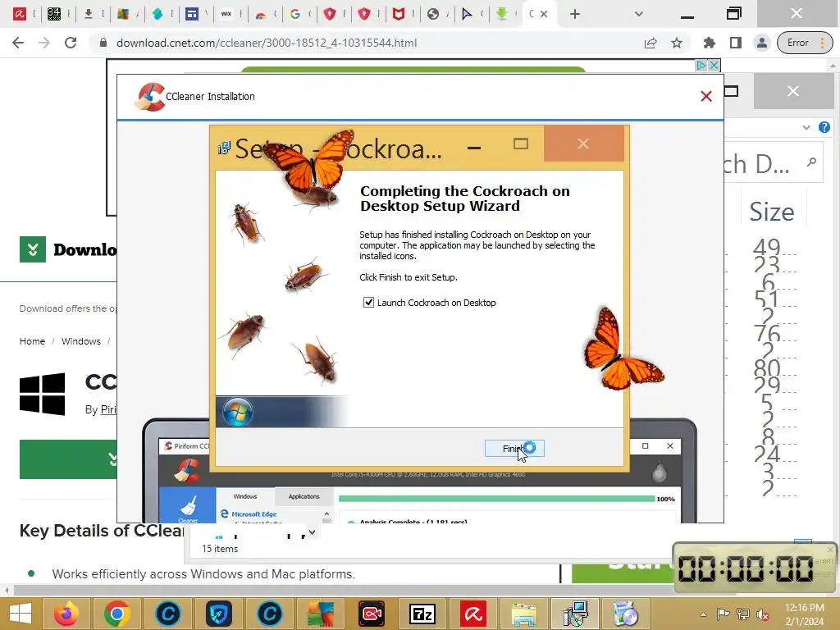Switch to the tab with globe icon
Viewport: 840px width, 630px height.
[x=433, y=14]
